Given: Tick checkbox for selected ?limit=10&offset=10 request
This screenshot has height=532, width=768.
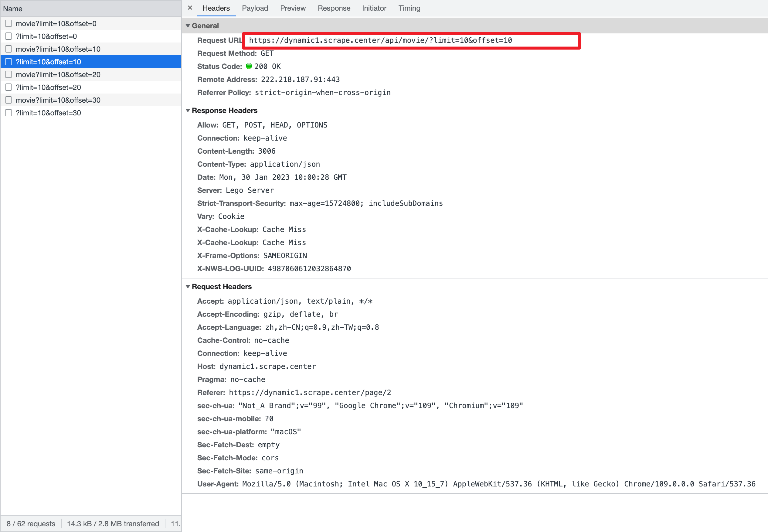Looking at the screenshot, I should [x=9, y=62].
